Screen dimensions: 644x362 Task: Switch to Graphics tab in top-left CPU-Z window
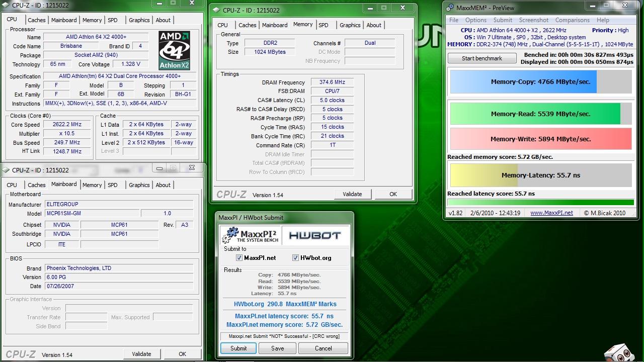click(x=139, y=20)
